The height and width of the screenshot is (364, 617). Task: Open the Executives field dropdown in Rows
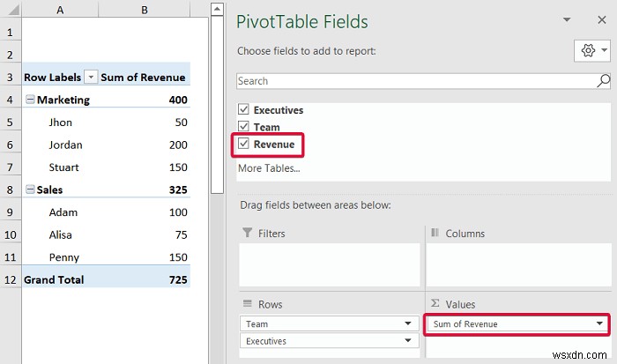408,340
